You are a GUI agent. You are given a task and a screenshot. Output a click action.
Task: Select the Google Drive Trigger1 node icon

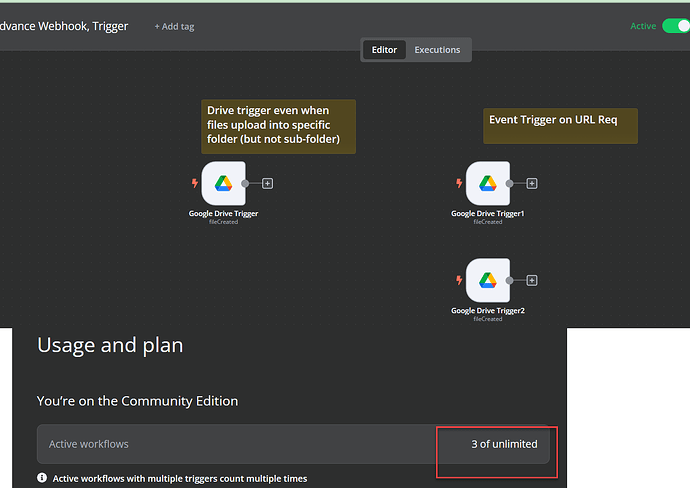(x=487, y=183)
